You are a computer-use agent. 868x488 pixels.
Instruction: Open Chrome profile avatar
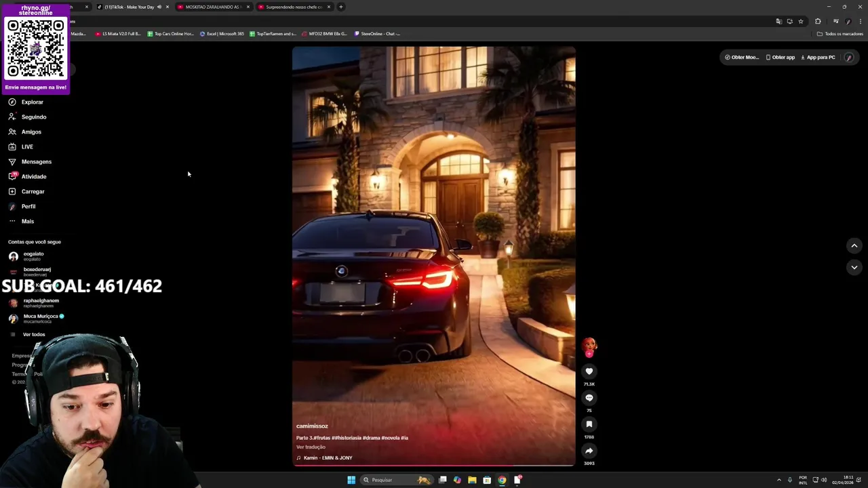click(848, 21)
